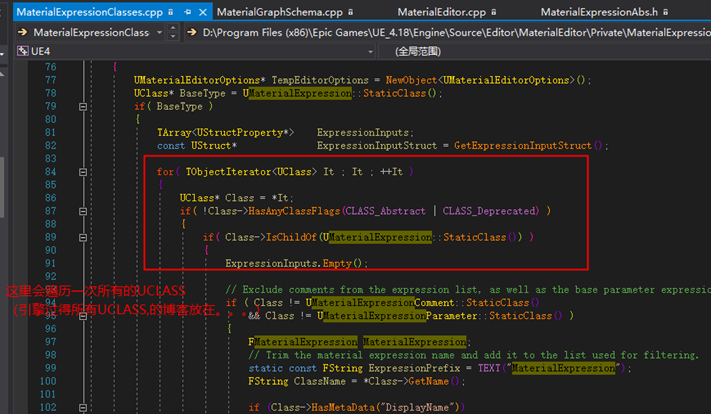Click the file path D:\Program Files field
The image size is (711, 414).
coord(457,32)
